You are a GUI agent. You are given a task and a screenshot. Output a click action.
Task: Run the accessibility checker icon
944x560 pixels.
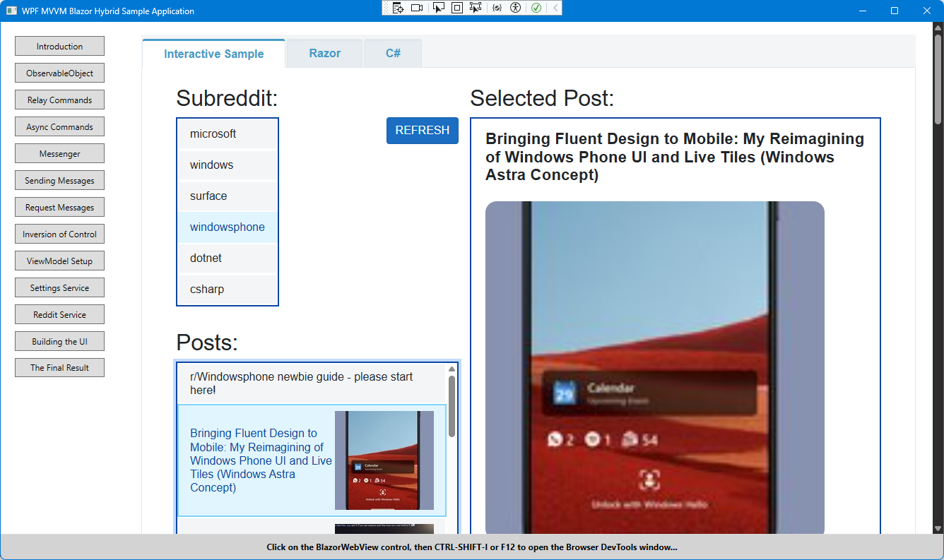pyautogui.click(x=515, y=7)
